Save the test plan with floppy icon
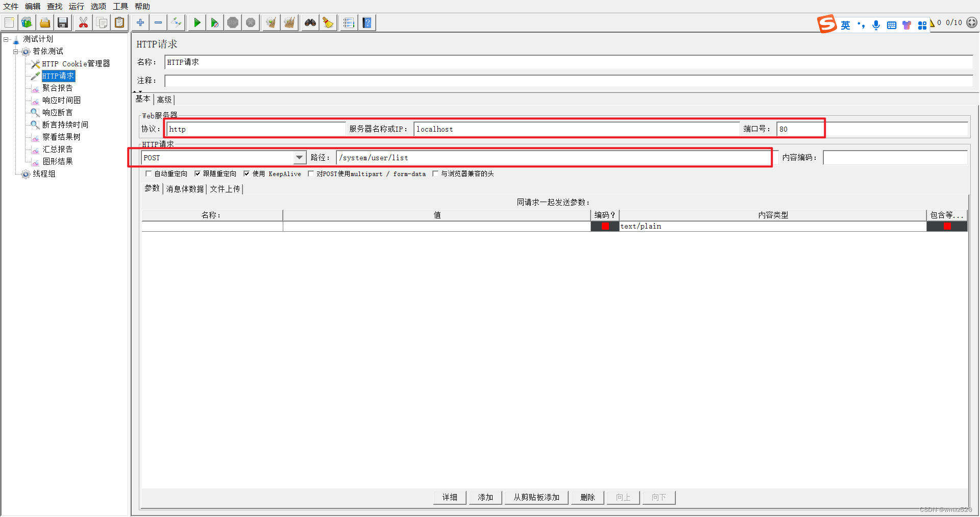Image resolution: width=980 pixels, height=517 pixels. click(63, 22)
